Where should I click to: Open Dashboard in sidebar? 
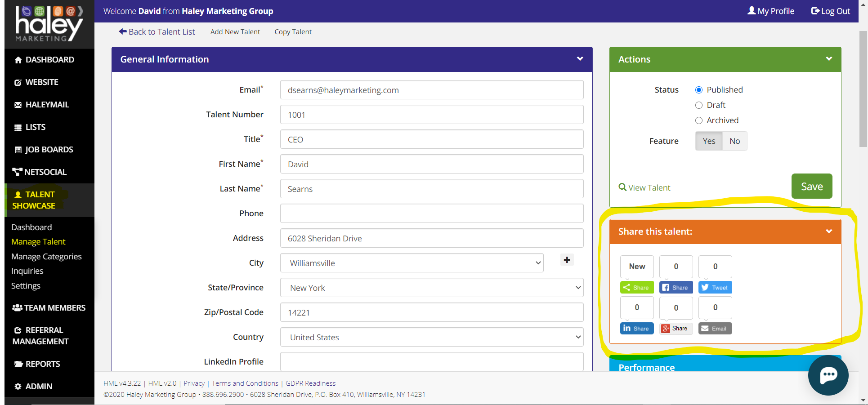(49, 60)
